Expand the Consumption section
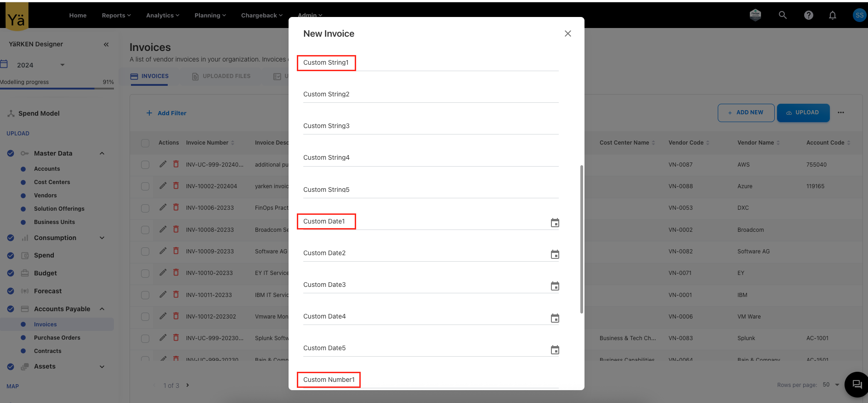Image resolution: width=868 pixels, height=403 pixels. [102, 238]
